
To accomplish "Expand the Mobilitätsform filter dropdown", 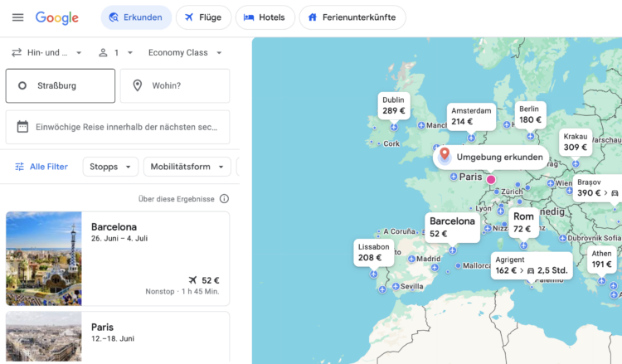I will click(x=187, y=167).
